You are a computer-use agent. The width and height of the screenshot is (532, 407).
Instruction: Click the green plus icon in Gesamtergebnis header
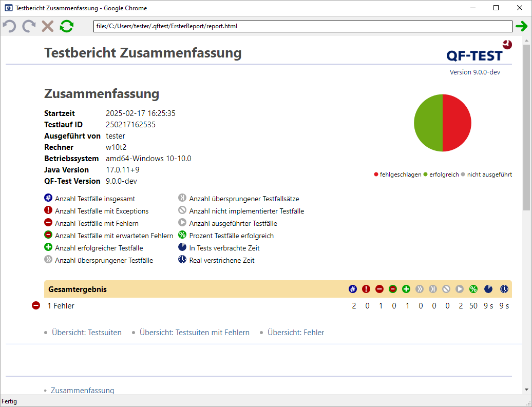pyautogui.click(x=406, y=289)
